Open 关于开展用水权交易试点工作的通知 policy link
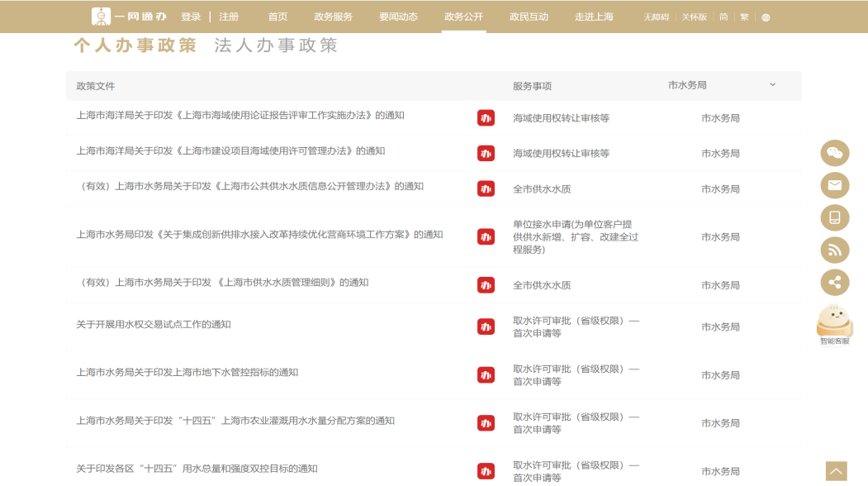Image resolution: width=868 pixels, height=486 pixels. point(154,325)
